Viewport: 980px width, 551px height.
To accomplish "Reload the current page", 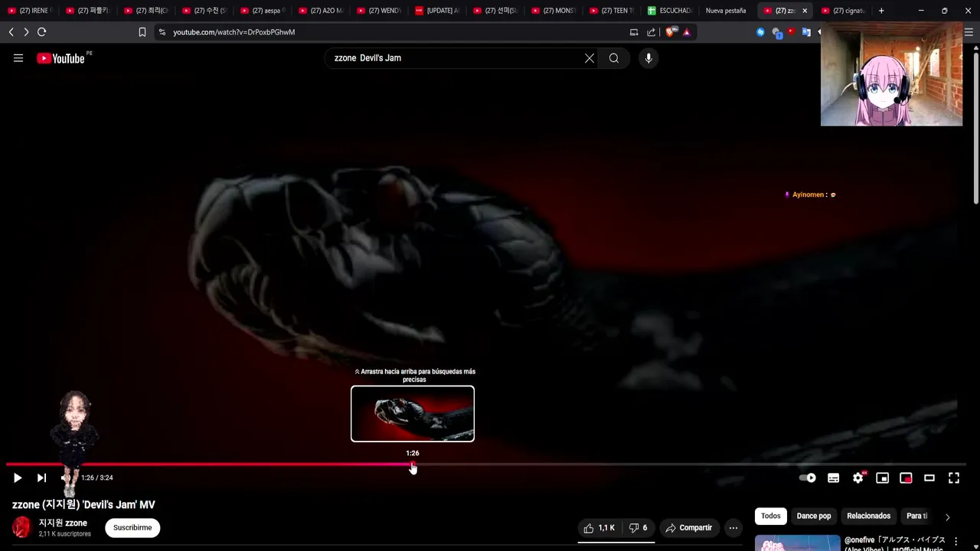I will point(42,32).
